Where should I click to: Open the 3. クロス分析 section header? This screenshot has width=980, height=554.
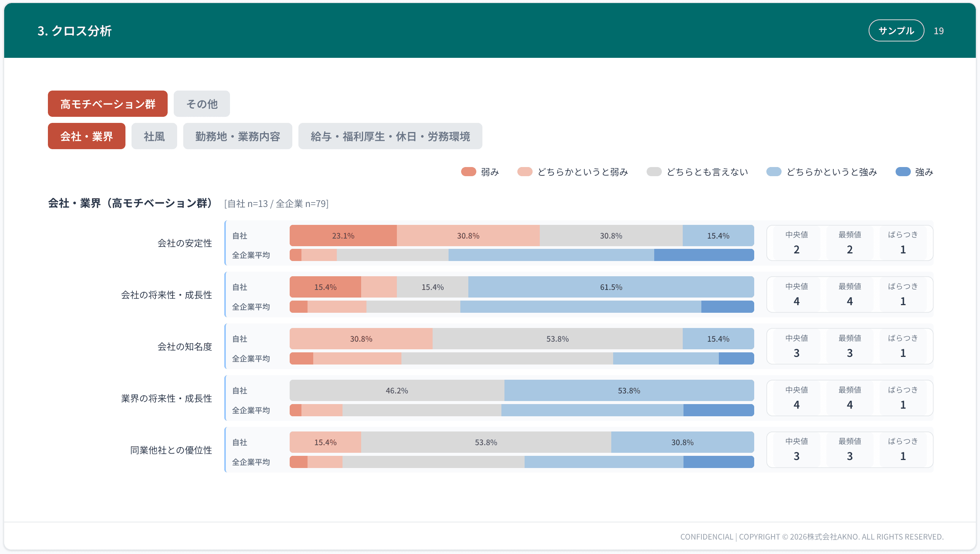(x=75, y=31)
